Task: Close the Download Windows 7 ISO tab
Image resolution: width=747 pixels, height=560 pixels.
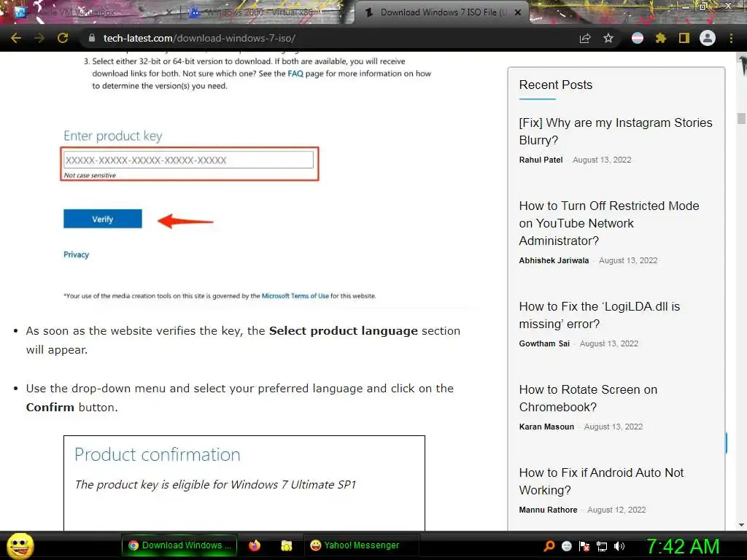Action: click(518, 12)
